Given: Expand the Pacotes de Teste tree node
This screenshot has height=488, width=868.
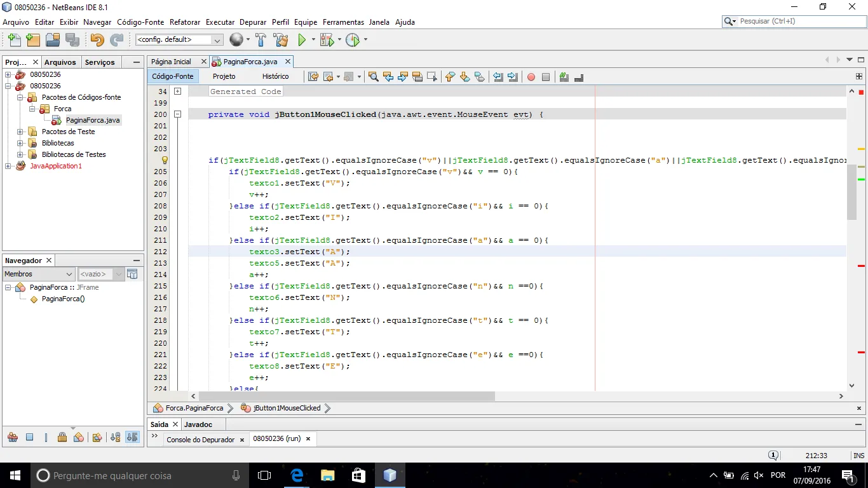Looking at the screenshot, I should pos(20,132).
